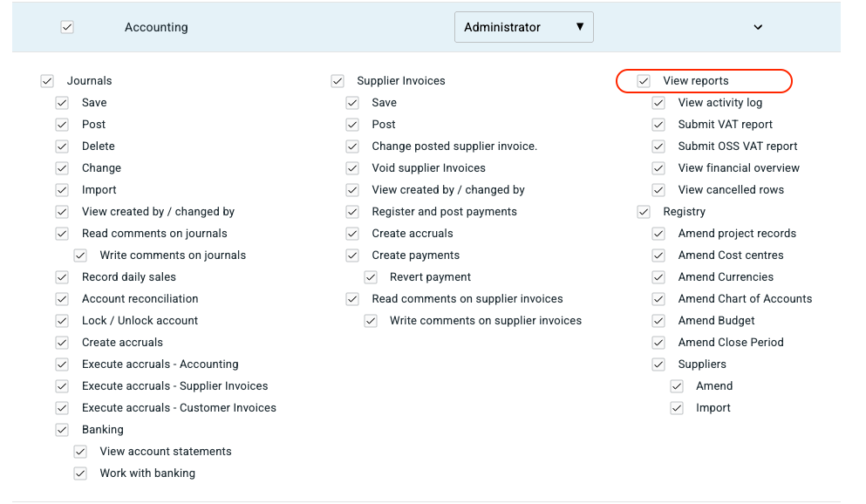Image resolution: width=866 pixels, height=504 pixels.
Task: Uncheck the Accounting module checkbox
Action: (67, 27)
